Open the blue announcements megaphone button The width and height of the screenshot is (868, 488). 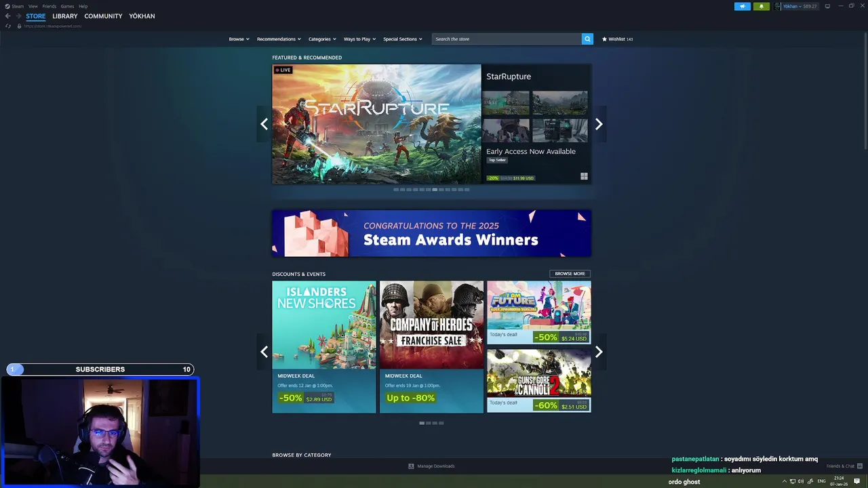pyautogui.click(x=743, y=6)
